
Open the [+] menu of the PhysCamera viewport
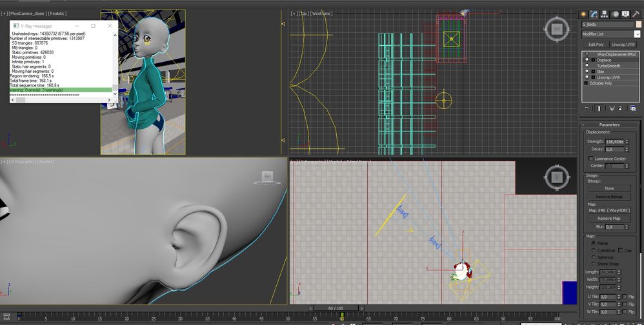(5, 14)
